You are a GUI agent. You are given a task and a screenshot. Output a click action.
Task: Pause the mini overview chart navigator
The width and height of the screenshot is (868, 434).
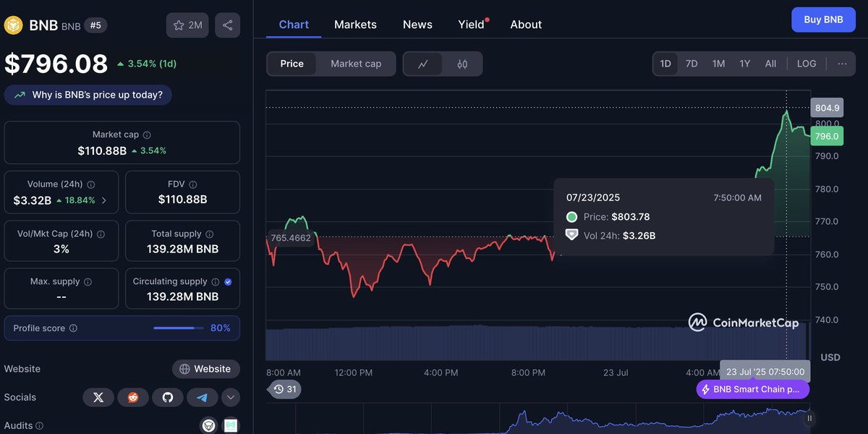(809, 418)
